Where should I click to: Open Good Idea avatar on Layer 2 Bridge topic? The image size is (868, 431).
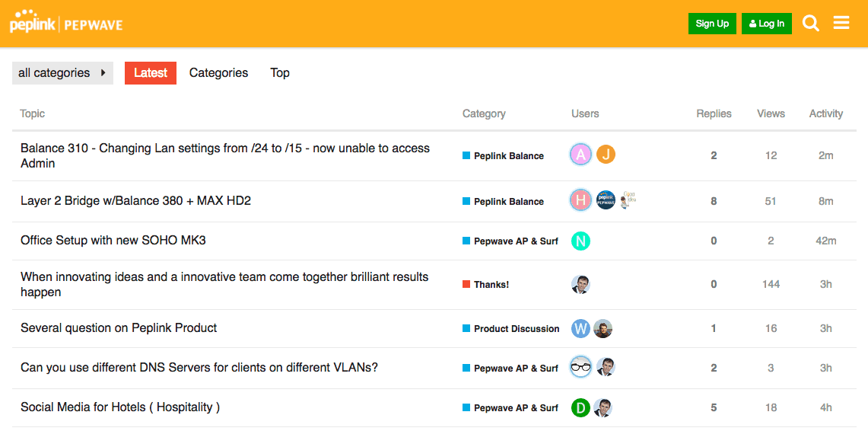628,200
